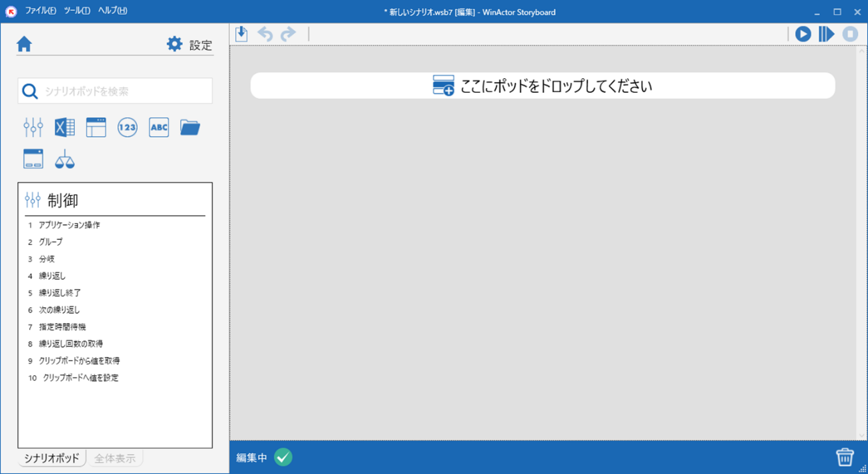Open the ツール(T) menu

click(77, 11)
